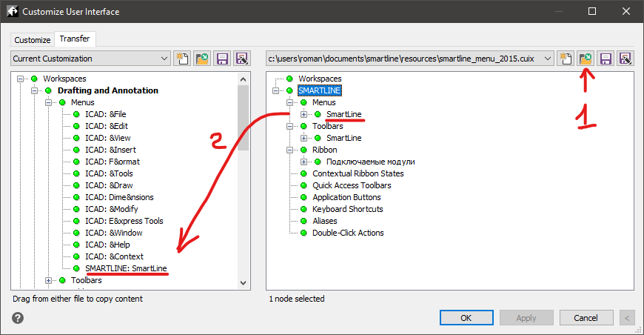Click the save-as icon in left pane toolbar

[242, 59]
